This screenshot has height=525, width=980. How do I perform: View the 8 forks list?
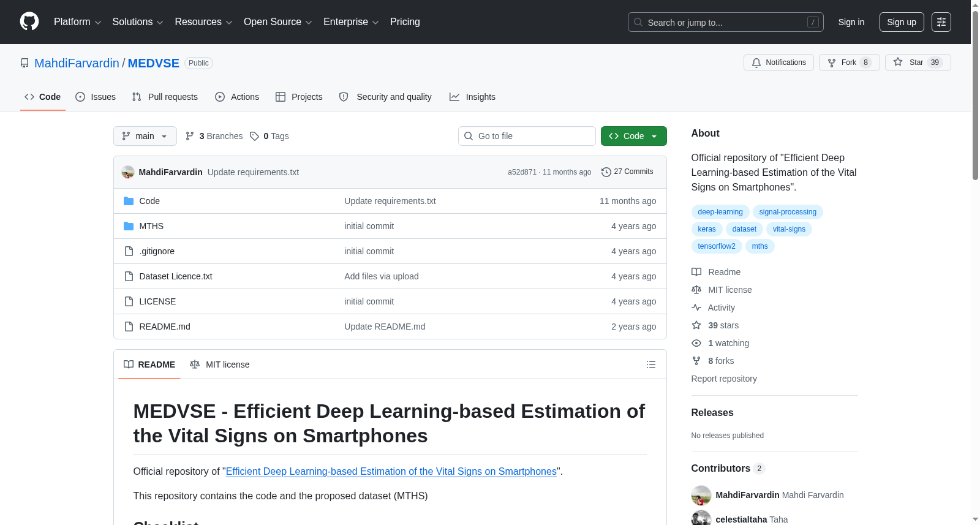tap(713, 361)
